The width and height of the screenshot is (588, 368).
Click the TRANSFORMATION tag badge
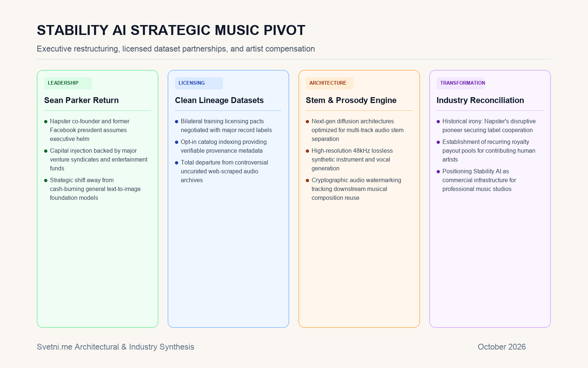point(460,83)
